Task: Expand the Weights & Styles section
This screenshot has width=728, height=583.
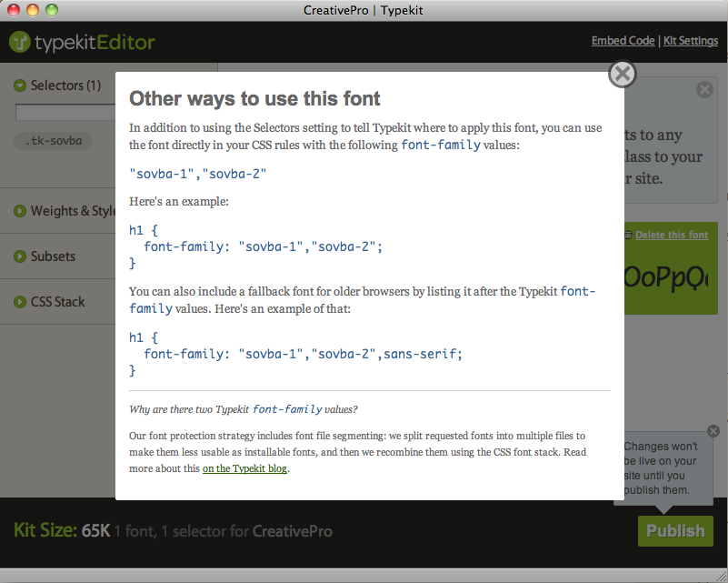Action: (x=20, y=211)
